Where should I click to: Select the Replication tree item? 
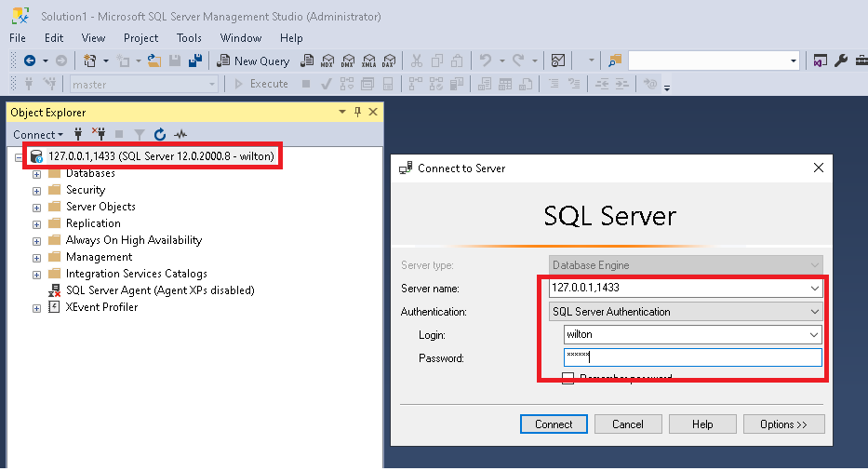click(93, 223)
